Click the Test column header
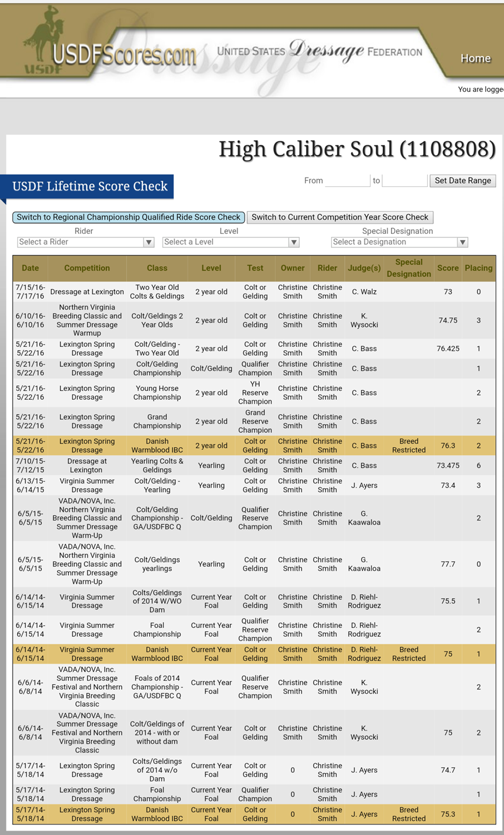This screenshot has height=835, width=504. point(255,268)
